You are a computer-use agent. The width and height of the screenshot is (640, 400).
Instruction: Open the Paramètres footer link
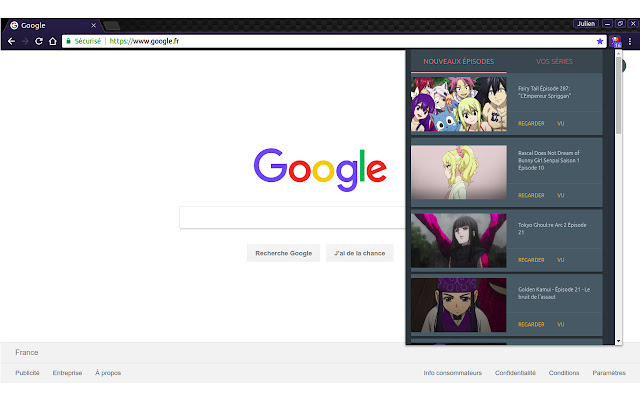pos(609,373)
